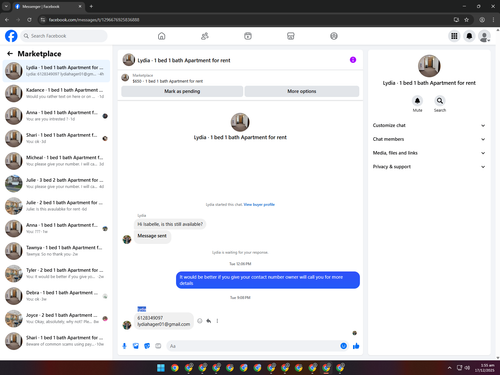Open the Friends icon in top navigation
Viewport: 500px width, 375px height.
click(x=205, y=36)
